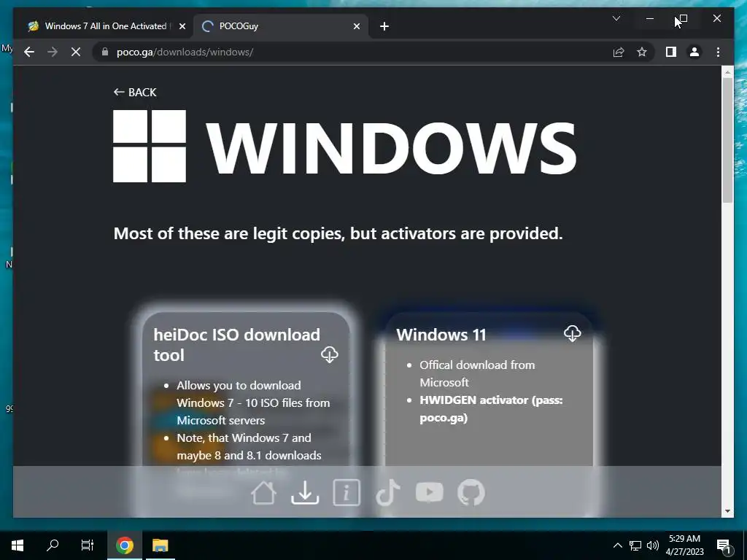747x560 pixels.
Task: Open the taskbar clock showing 5:29 AM
Action: click(684, 545)
